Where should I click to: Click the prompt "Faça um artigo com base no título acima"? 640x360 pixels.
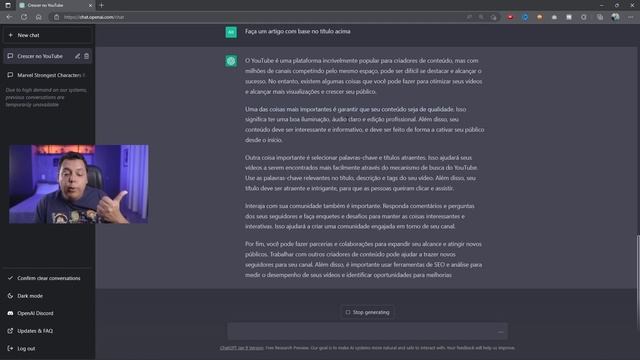pyautogui.click(x=298, y=31)
